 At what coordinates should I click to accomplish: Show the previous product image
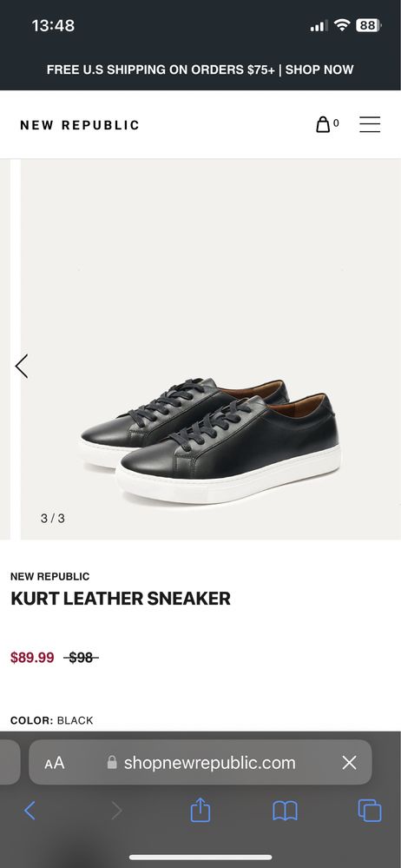pyautogui.click(x=21, y=366)
